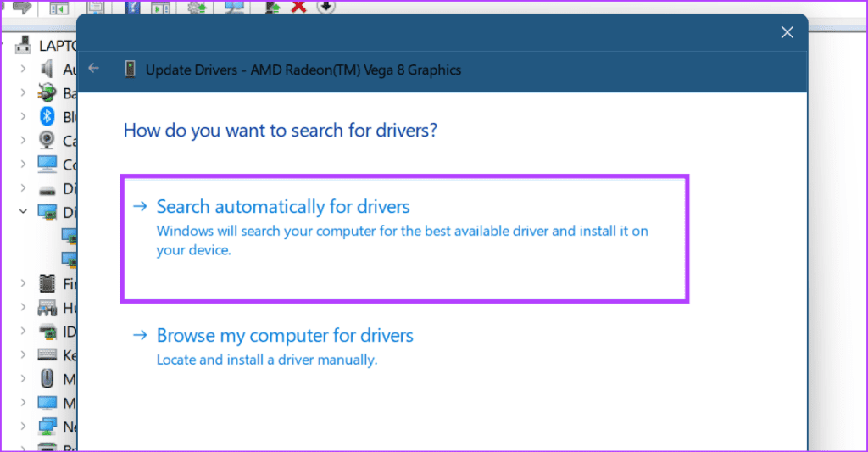The height and width of the screenshot is (452, 868).
Task: Expand the keyboards category chevron
Action: tap(23, 354)
